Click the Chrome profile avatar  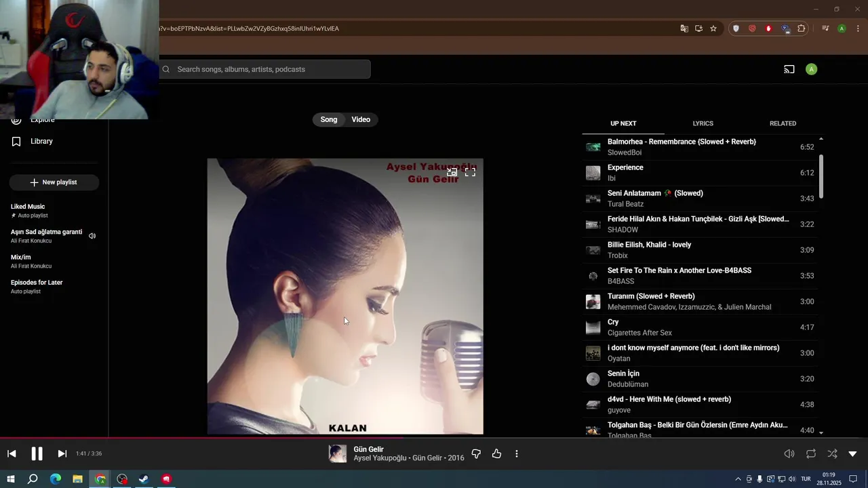842,28
